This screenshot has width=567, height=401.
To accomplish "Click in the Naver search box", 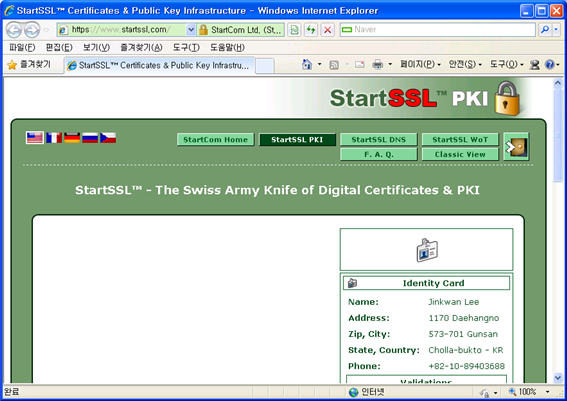I will (x=438, y=30).
